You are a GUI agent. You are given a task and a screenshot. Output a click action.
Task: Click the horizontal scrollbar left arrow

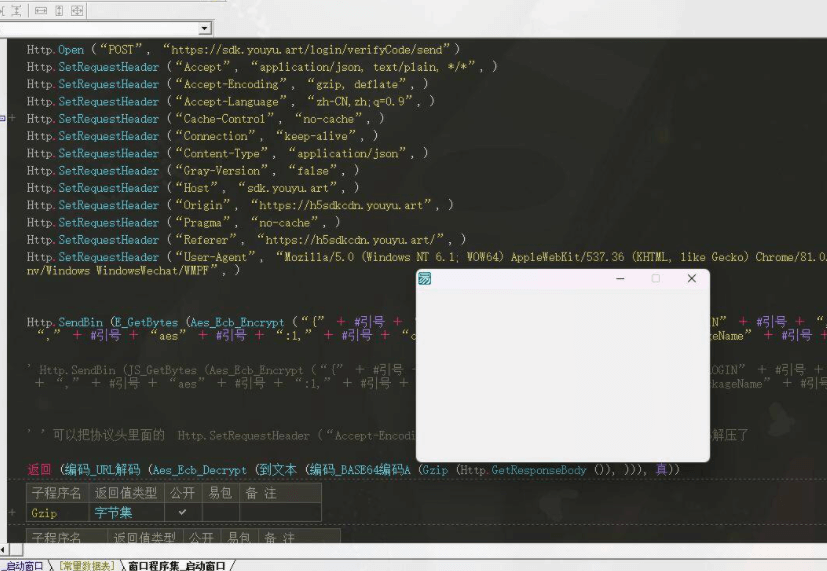[x=3, y=550]
